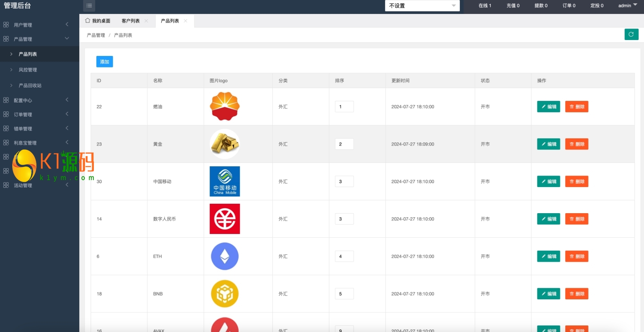Click the sort order field for BNB
Screen dimensions: 644x332
point(344,294)
